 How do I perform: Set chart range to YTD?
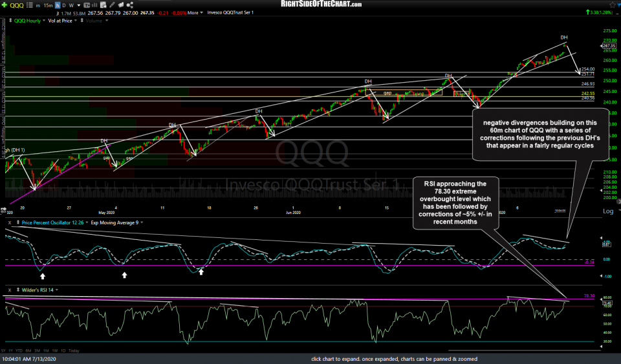point(19,350)
